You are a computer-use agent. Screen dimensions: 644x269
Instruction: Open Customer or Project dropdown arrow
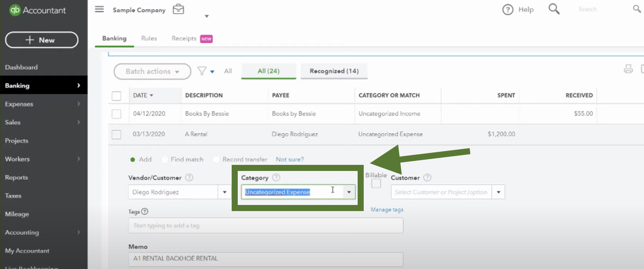499,192
